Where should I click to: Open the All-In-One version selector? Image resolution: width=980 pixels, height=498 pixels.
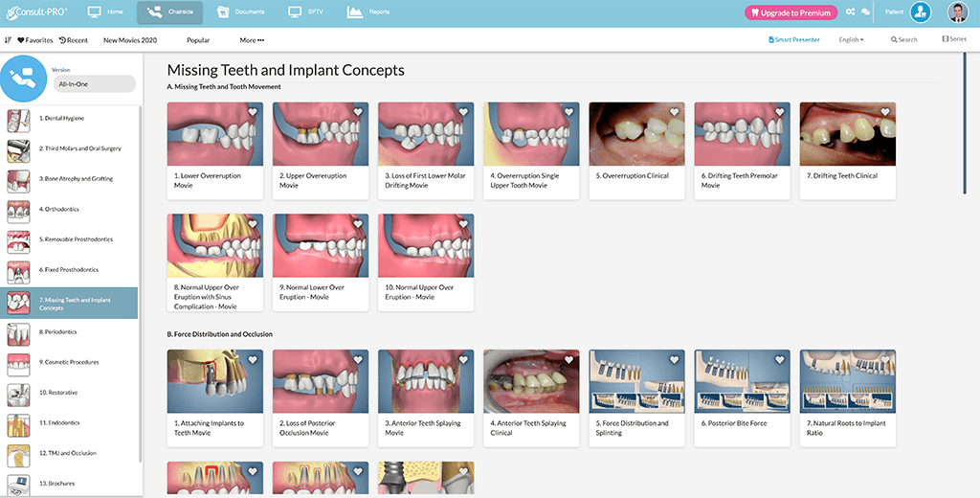pyautogui.click(x=95, y=84)
